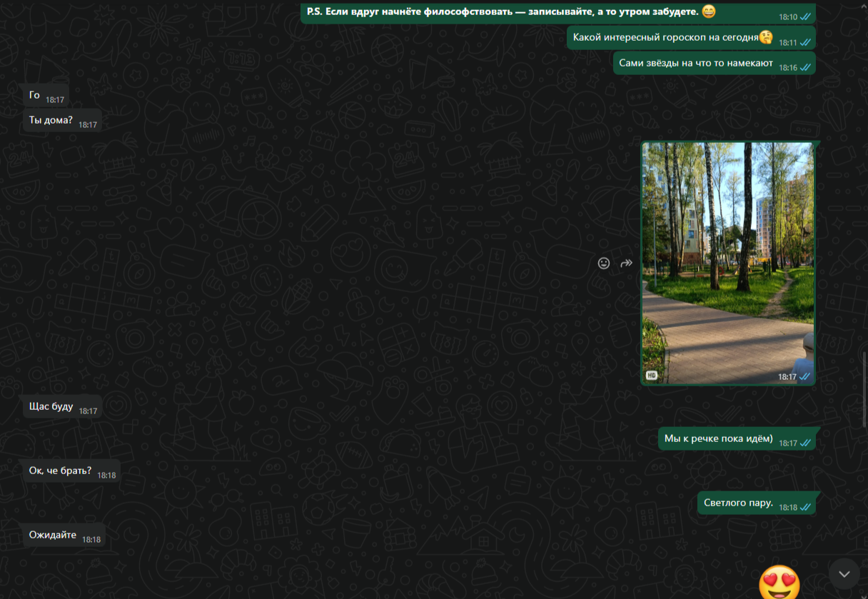868x599 pixels.
Task: Click read ticks on 'Мы к речке пока идём)'
Action: [806, 443]
